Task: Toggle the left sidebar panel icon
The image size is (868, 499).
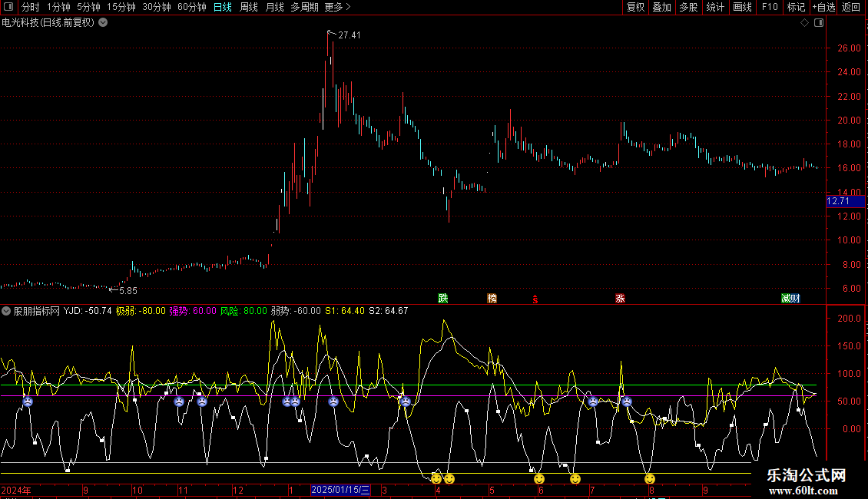Action: pos(9,7)
